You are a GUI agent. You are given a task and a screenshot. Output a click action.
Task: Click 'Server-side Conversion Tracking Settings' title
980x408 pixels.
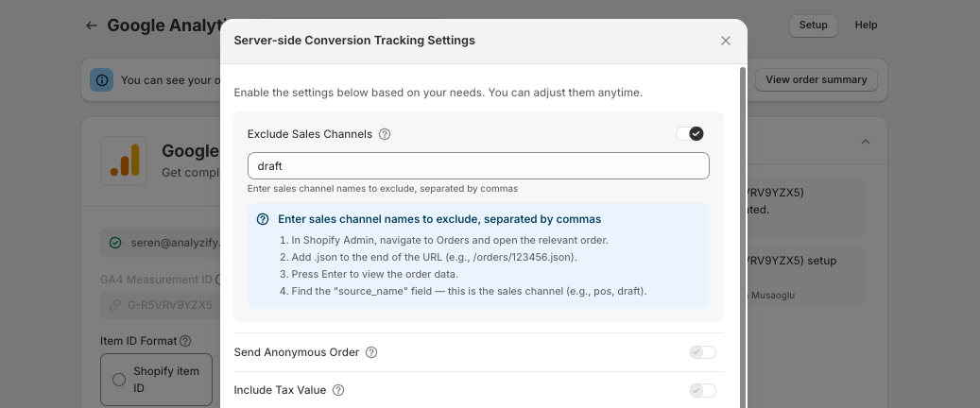pos(354,41)
